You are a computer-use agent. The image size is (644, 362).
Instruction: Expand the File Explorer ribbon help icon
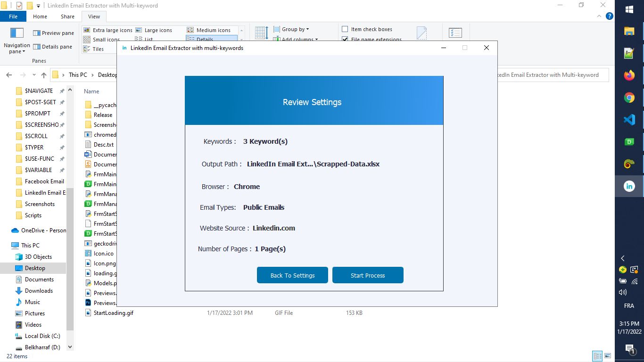[609, 16]
